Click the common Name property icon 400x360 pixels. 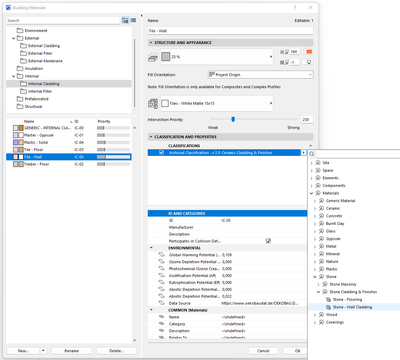pos(162,317)
